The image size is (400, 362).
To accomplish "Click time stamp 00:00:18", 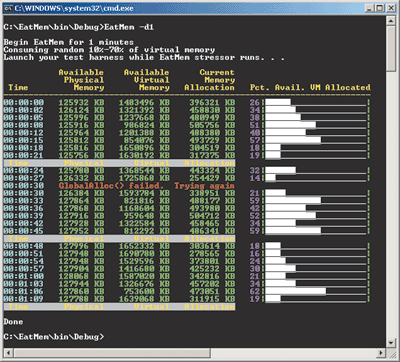I will [24, 148].
